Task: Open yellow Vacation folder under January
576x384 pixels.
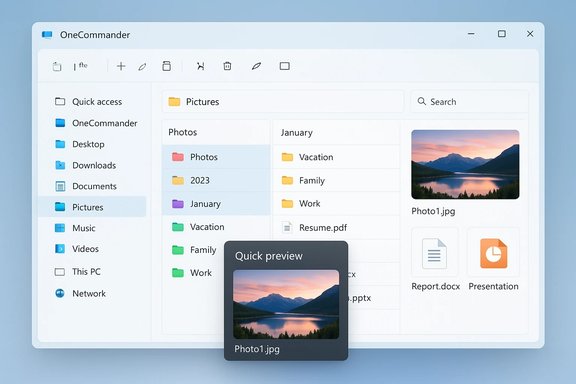Action: [336, 157]
